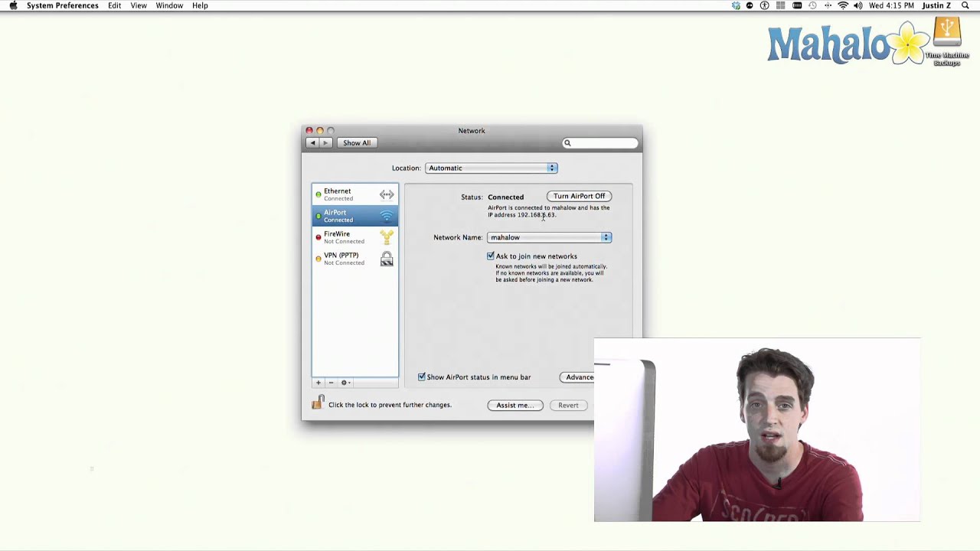Click the Wed 4:15 PM clock
The height and width of the screenshot is (551, 980).
(x=891, y=5)
